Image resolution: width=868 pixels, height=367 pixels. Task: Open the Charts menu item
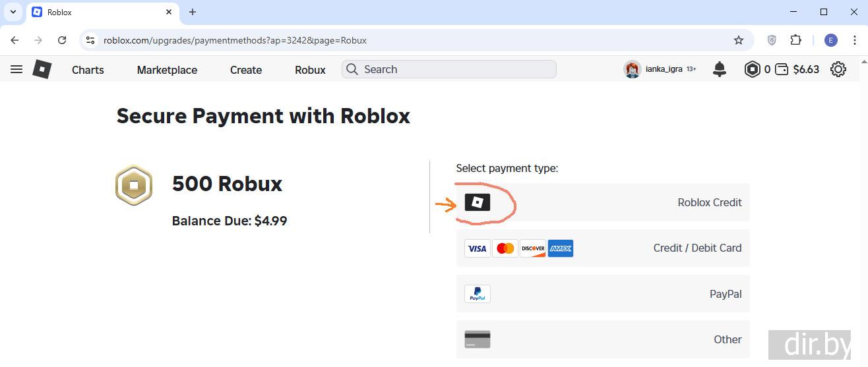(x=88, y=70)
